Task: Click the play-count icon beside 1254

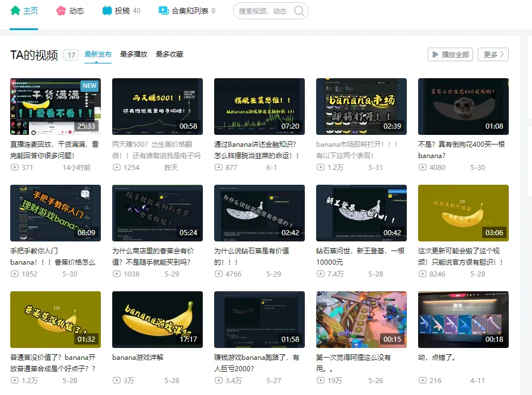Action: coord(117,167)
